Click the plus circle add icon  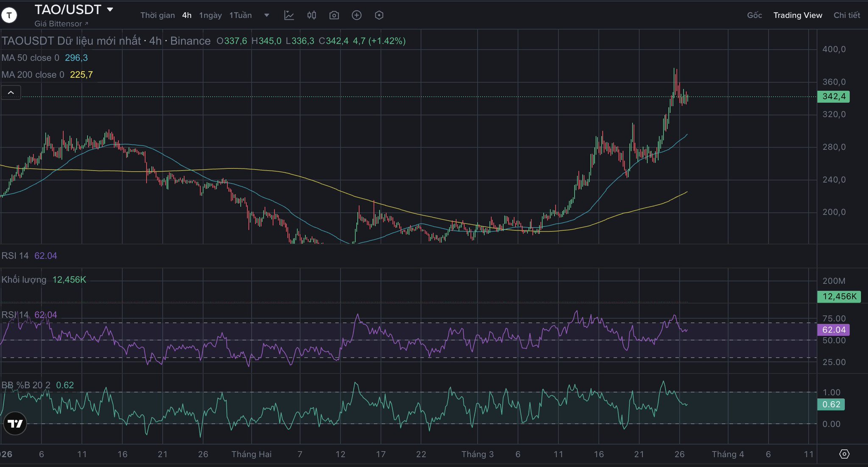356,15
